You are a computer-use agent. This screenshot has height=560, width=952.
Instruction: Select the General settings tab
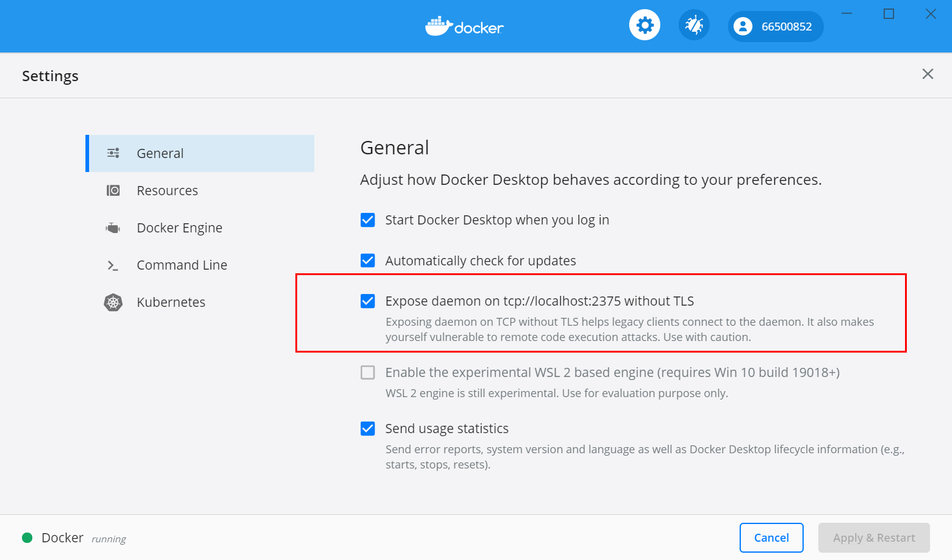point(200,153)
